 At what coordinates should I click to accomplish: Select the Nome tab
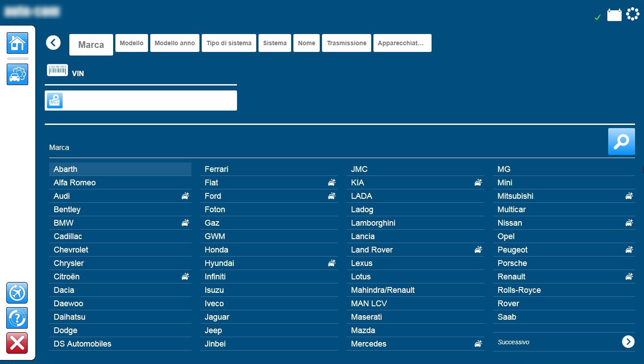[307, 43]
